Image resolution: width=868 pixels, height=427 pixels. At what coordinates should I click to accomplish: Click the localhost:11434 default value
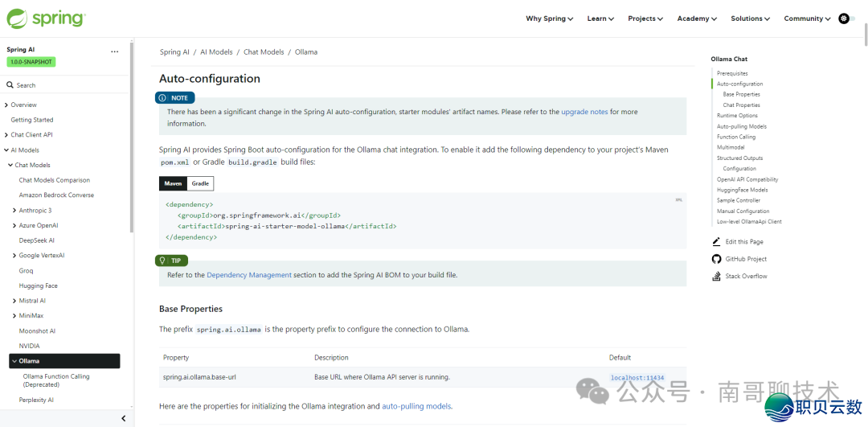[637, 378]
